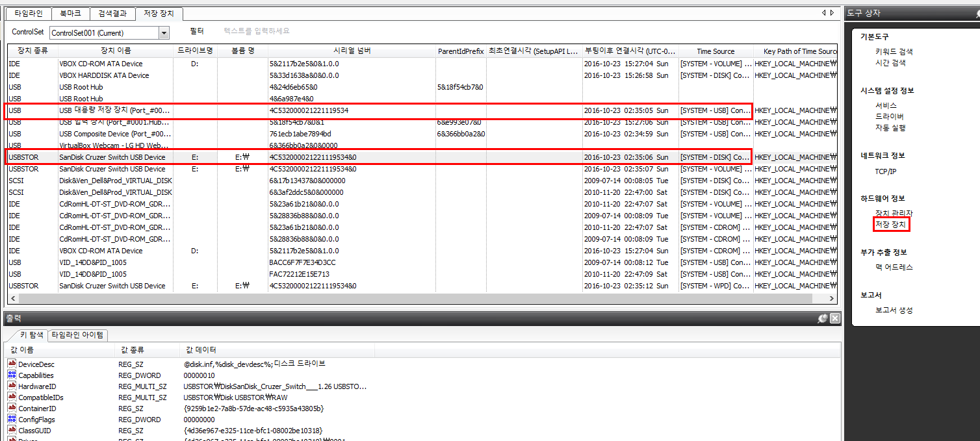The height and width of the screenshot is (441, 980).
Task: Select serial number 4C532000021221119534
Action: click(x=309, y=110)
